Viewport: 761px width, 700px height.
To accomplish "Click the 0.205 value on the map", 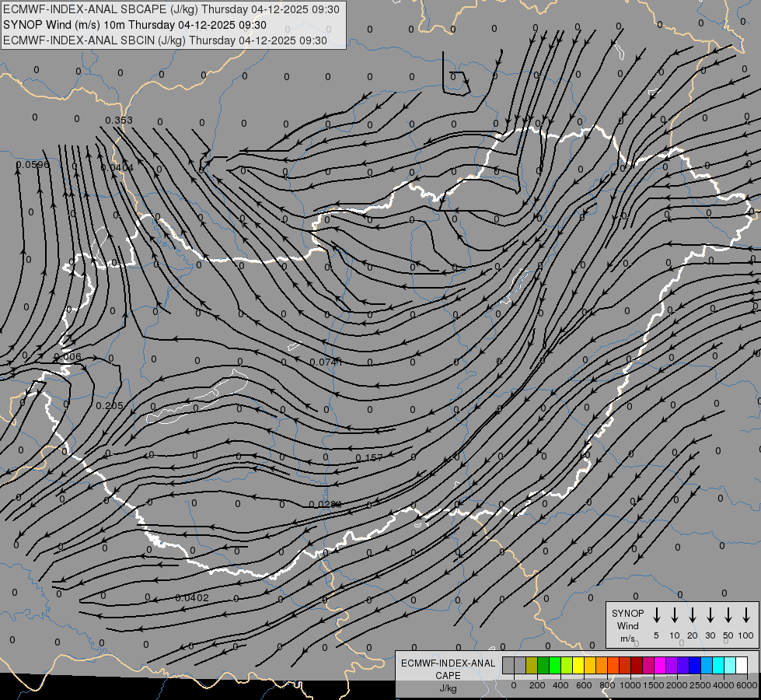I will 109,406.
